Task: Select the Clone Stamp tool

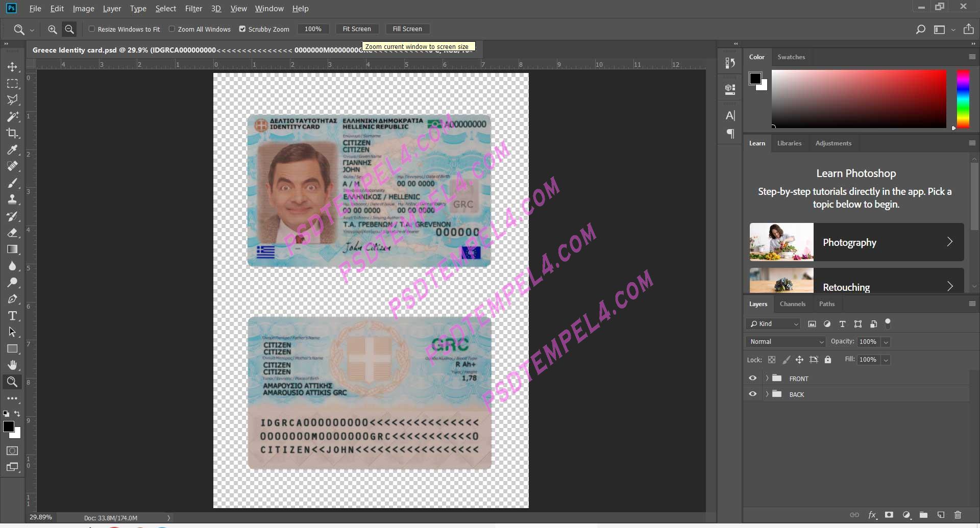Action: tap(13, 199)
